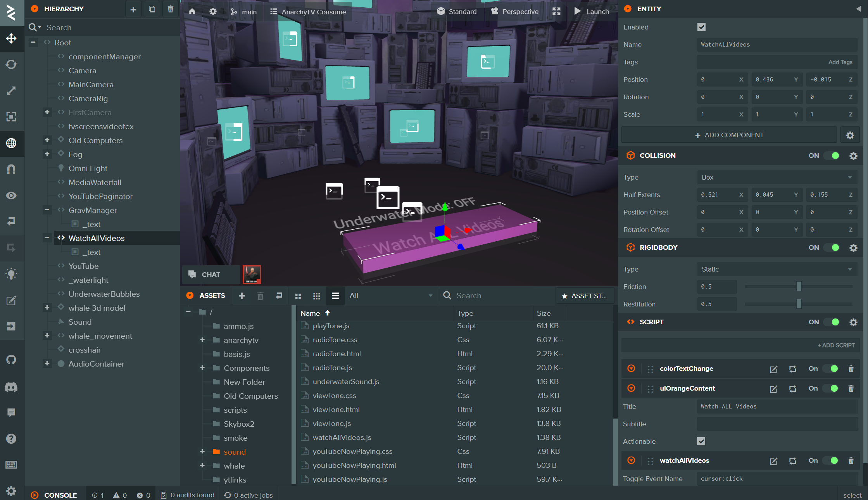Image resolution: width=868 pixels, height=500 pixels.
Task: Open keyboard shortcuts icon
Action: pyautogui.click(x=11, y=464)
